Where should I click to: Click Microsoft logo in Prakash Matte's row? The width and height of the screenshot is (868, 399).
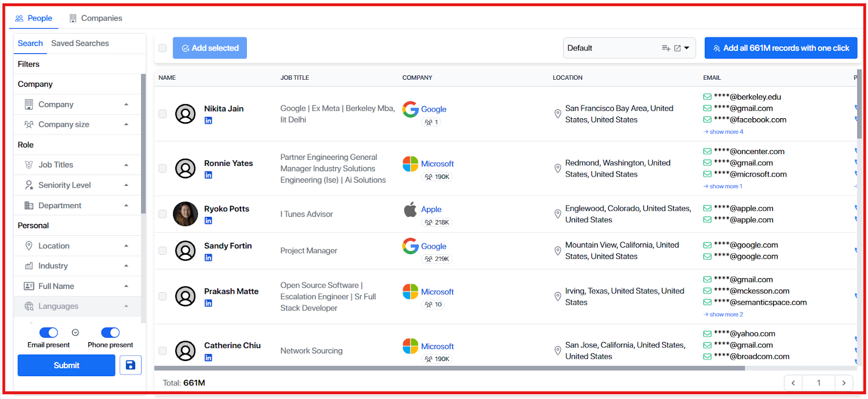point(411,292)
